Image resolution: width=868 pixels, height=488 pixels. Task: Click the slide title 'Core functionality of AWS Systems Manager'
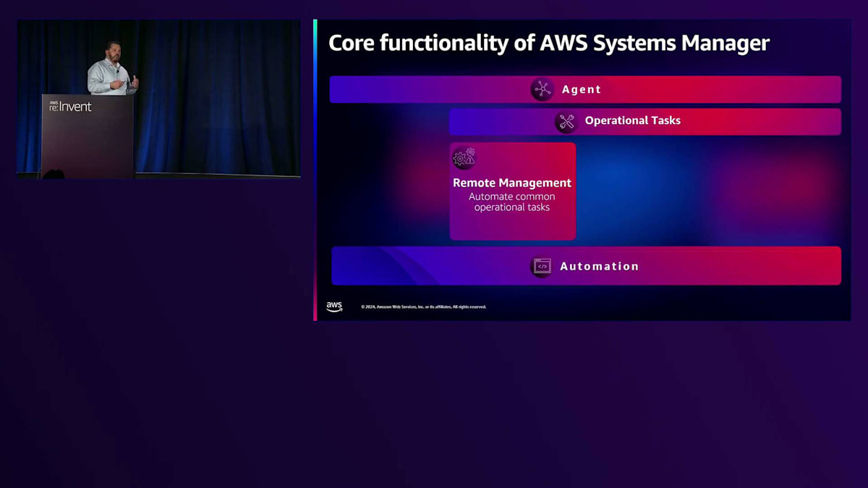pyautogui.click(x=549, y=43)
